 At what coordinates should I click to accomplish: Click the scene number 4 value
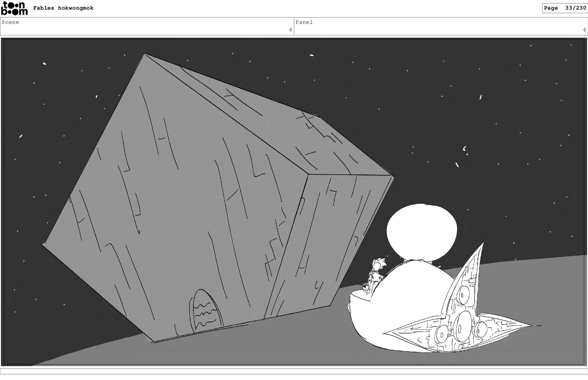[290, 30]
